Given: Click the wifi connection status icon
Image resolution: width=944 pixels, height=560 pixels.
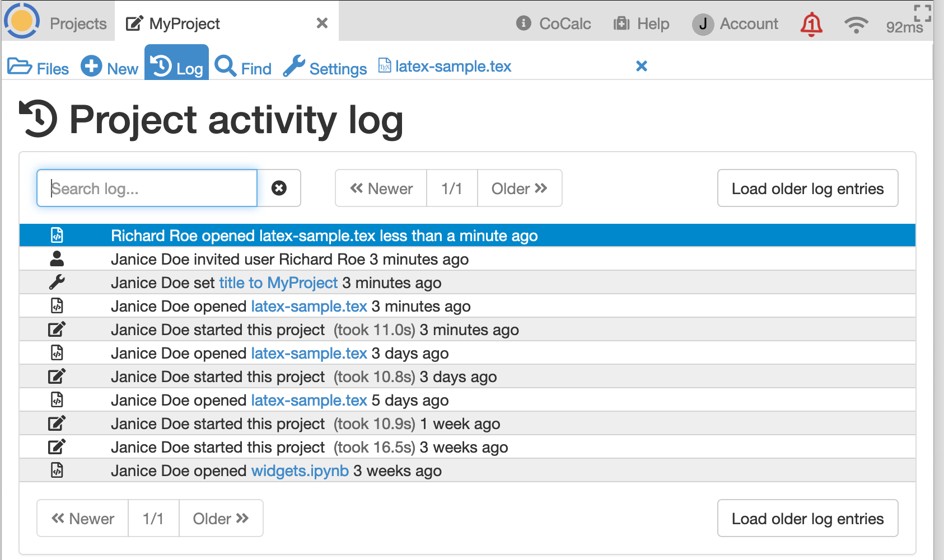Looking at the screenshot, I should click(856, 25).
